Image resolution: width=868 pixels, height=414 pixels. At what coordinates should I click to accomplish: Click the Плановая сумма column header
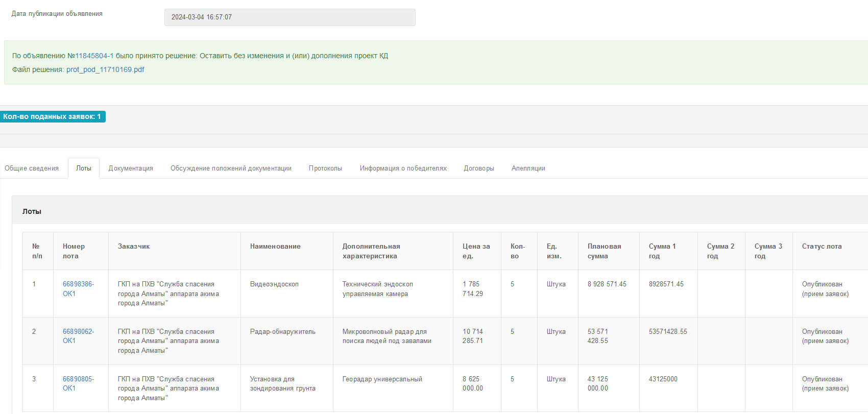point(604,251)
